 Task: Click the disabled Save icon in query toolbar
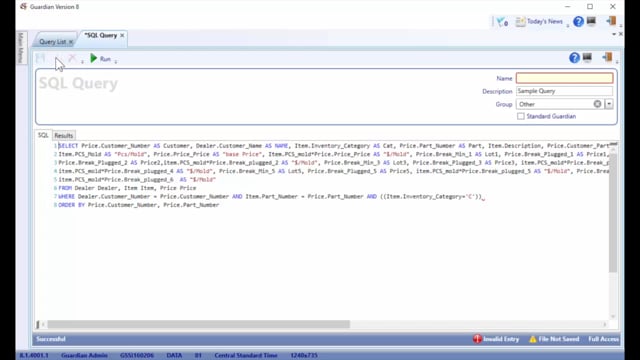[40, 58]
